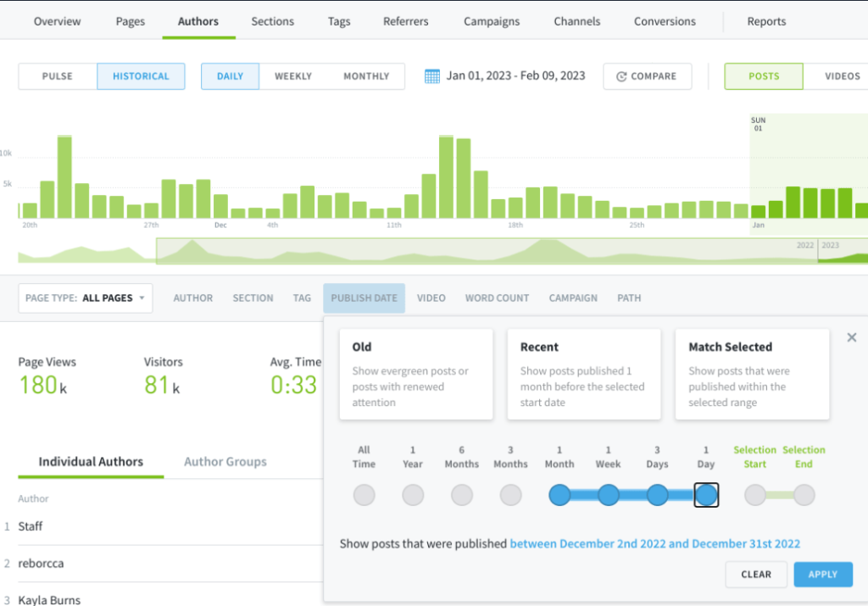
Task: Select the All Time radio dot
Action: (364, 495)
